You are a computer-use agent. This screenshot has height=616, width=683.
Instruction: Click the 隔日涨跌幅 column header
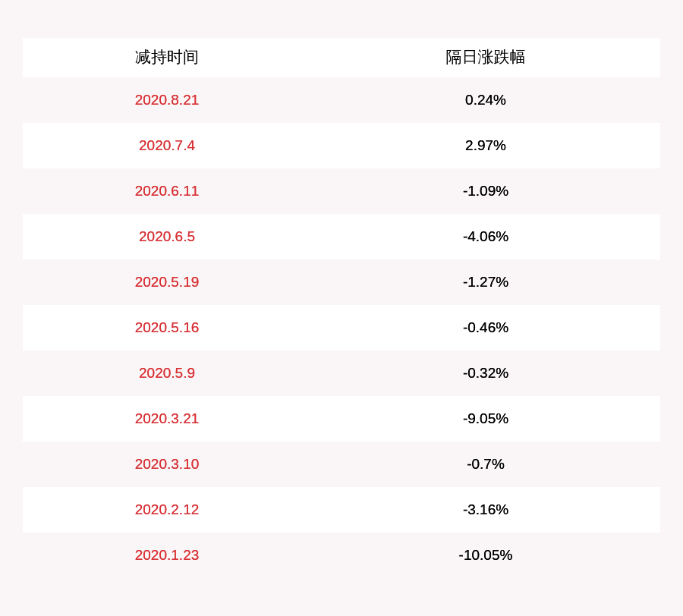[486, 58]
